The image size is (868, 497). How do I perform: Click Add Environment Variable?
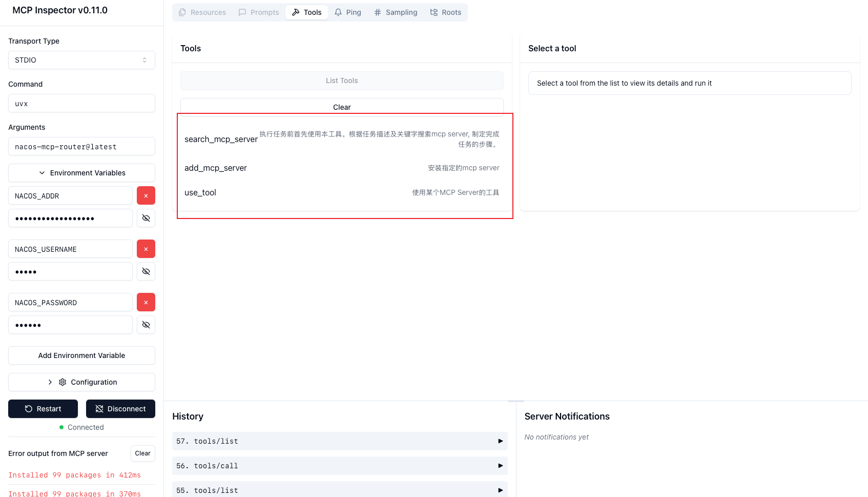click(x=81, y=355)
